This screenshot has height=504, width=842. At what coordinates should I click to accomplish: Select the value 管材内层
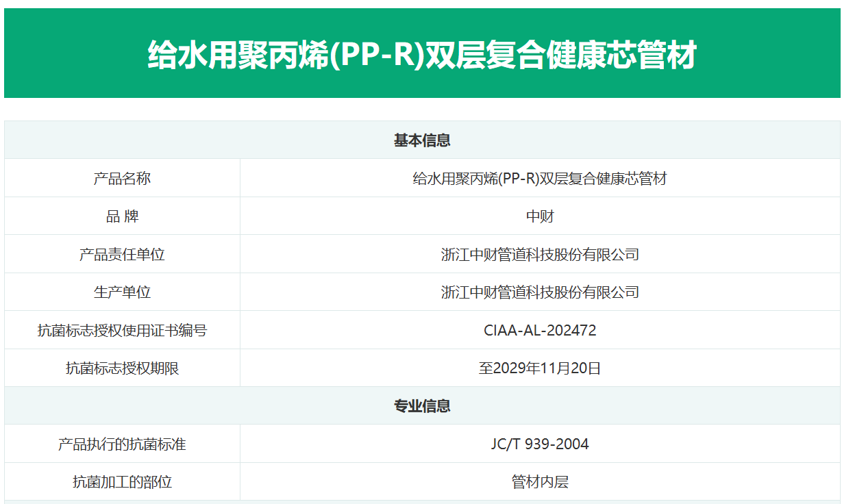point(540,482)
